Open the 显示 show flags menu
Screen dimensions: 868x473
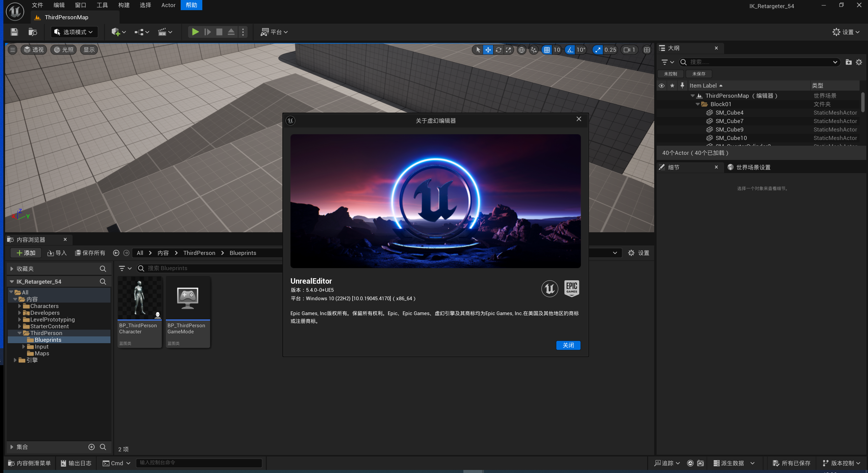pyautogui.click(x=89, y=50)
